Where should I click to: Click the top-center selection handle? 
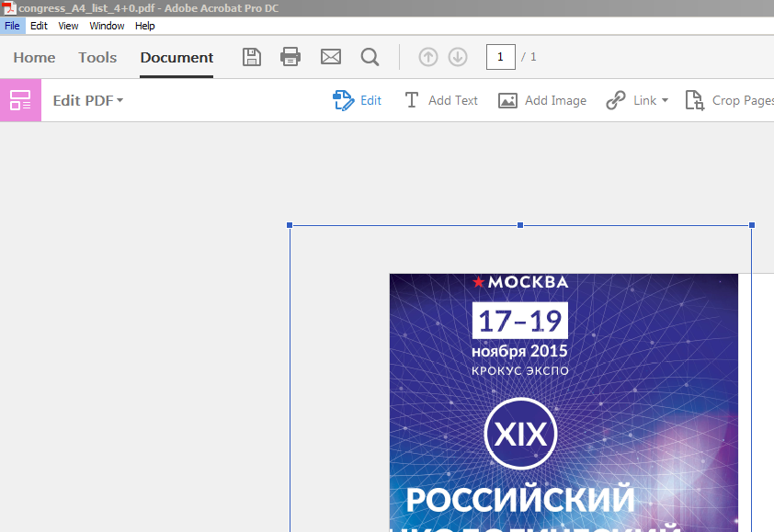[x=520, y=225]
